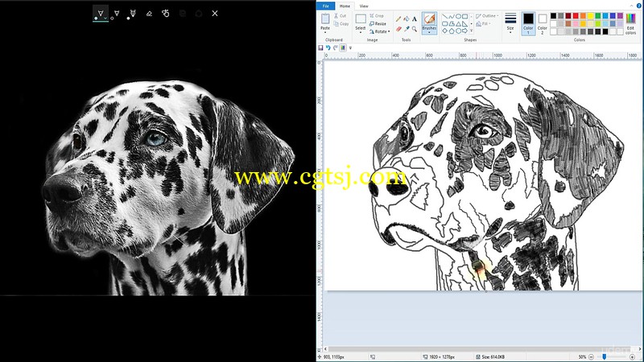This screenshot has width=644, height=362.
Task: Click the zoom slider handle
Action: [x=605, y=356]
